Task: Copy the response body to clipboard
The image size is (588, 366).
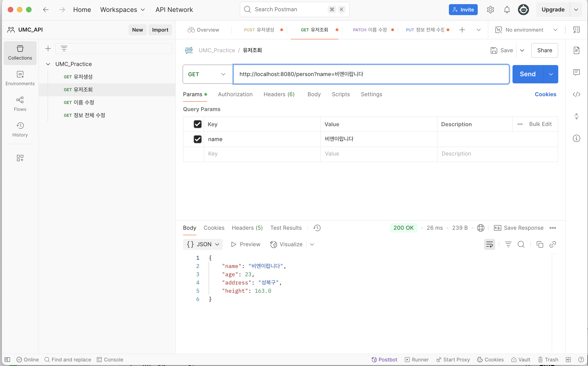Action: coord(540,244)
